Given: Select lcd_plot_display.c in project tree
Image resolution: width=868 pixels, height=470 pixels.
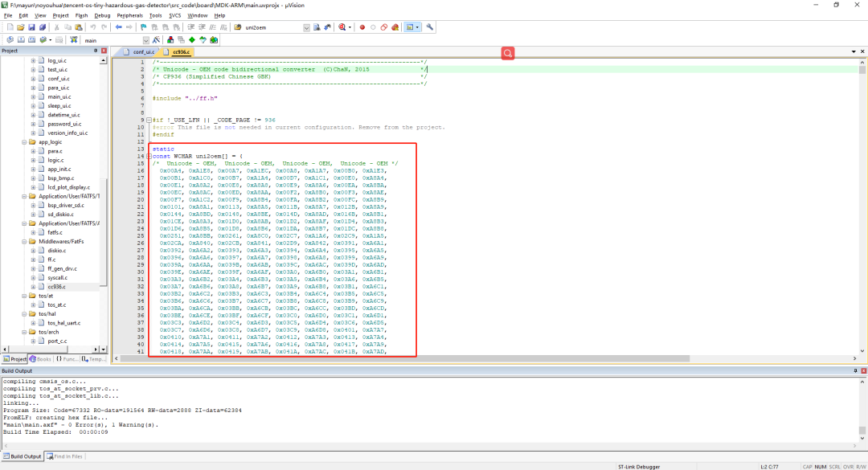Looking at the screenshot, I should [x=68, y=187].
